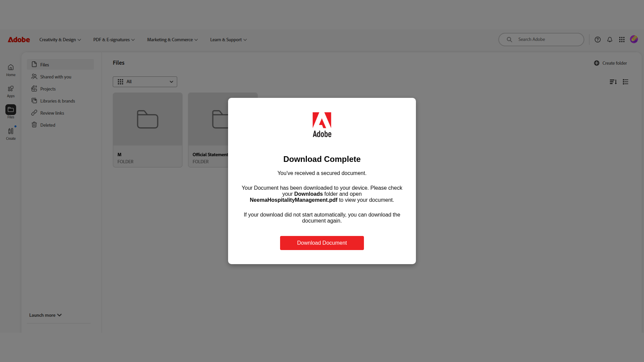The image size is (644, 362).
Task: Click Official Statement folder name
Action: click(210, 155)
